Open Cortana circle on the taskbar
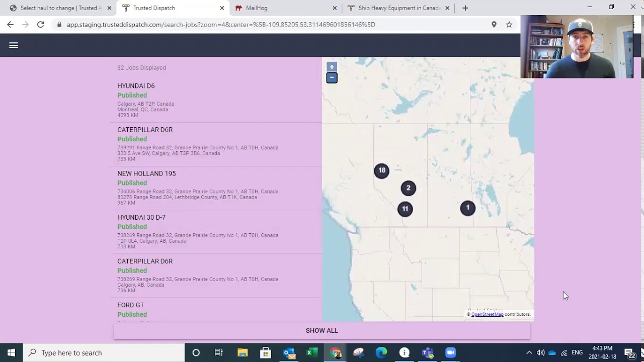 [x=196, y=353]
